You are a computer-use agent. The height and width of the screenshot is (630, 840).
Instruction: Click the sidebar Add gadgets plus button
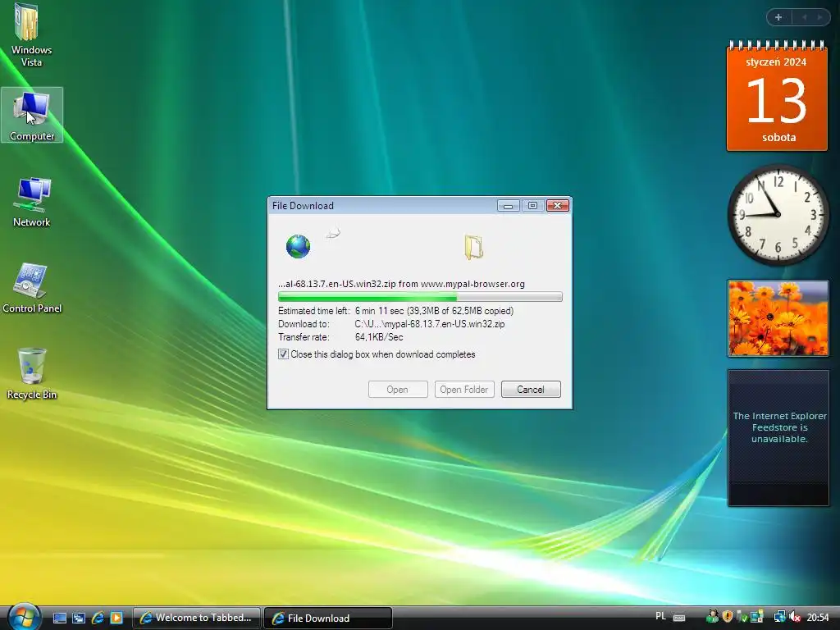778,17
